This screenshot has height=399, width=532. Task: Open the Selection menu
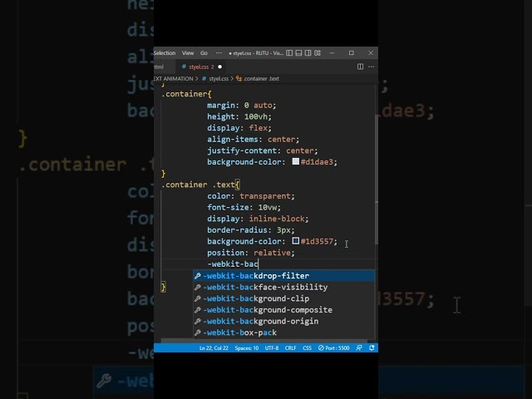coord(165,53)
